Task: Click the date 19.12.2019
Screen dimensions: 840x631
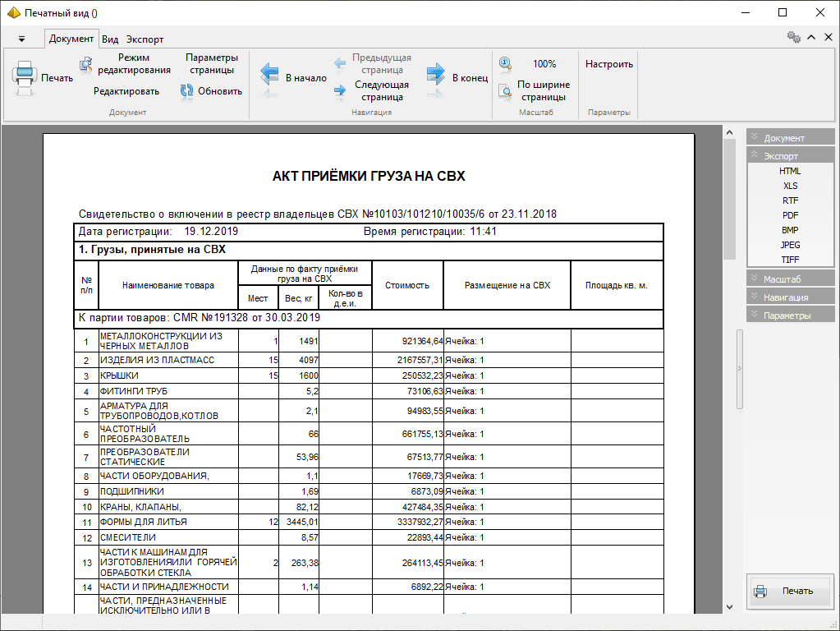Action: 211,232
